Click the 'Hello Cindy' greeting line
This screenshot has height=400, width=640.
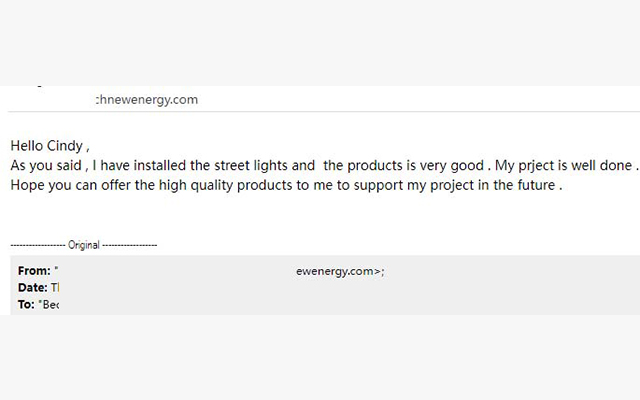coord(50,146)
